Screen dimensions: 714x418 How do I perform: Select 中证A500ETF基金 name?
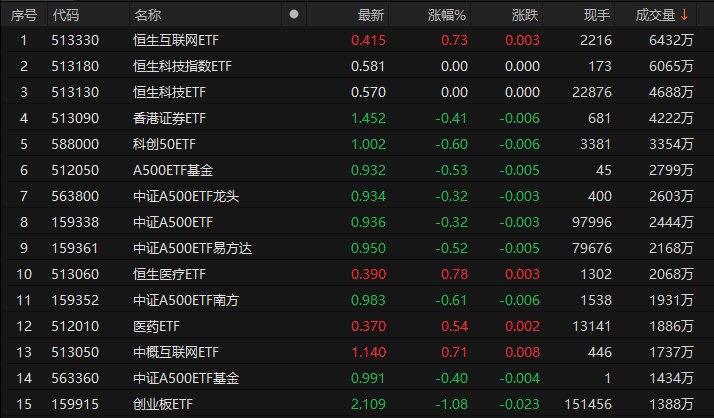click(x=186, y=378)
